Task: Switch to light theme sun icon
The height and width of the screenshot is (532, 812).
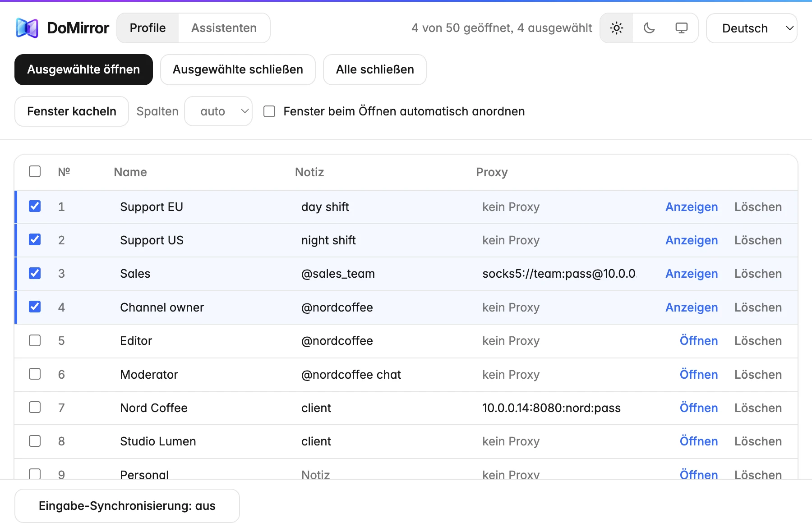Action: pyautogui.click(x=617, y=28)
